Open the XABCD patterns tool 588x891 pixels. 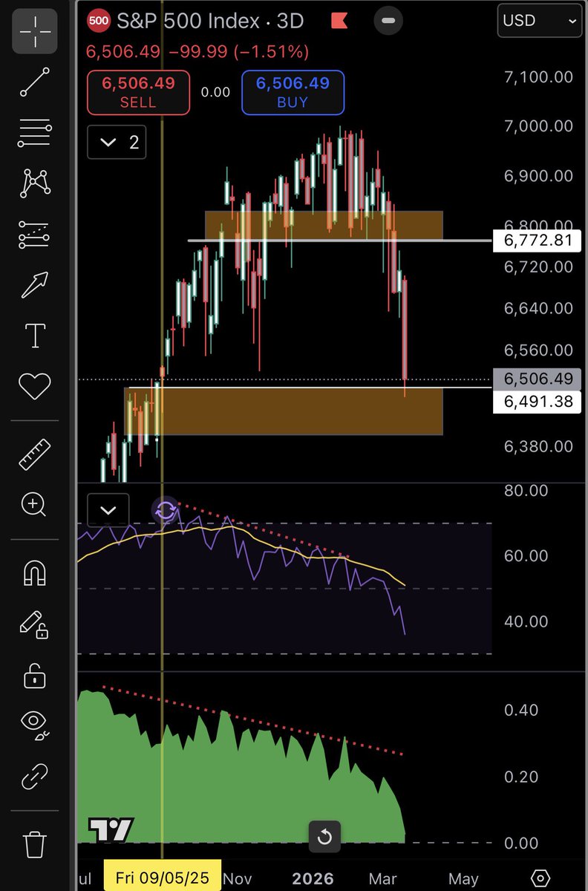35,183
